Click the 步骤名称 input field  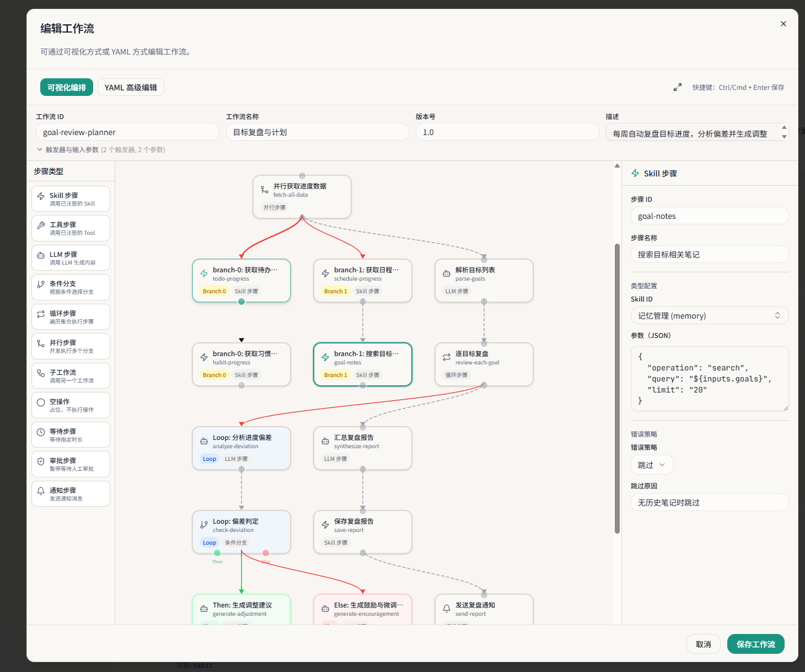coord(710,254)
